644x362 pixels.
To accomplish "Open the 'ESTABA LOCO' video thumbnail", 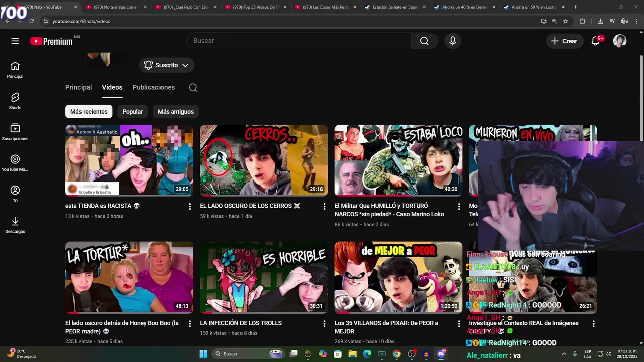I will (398, 160).
